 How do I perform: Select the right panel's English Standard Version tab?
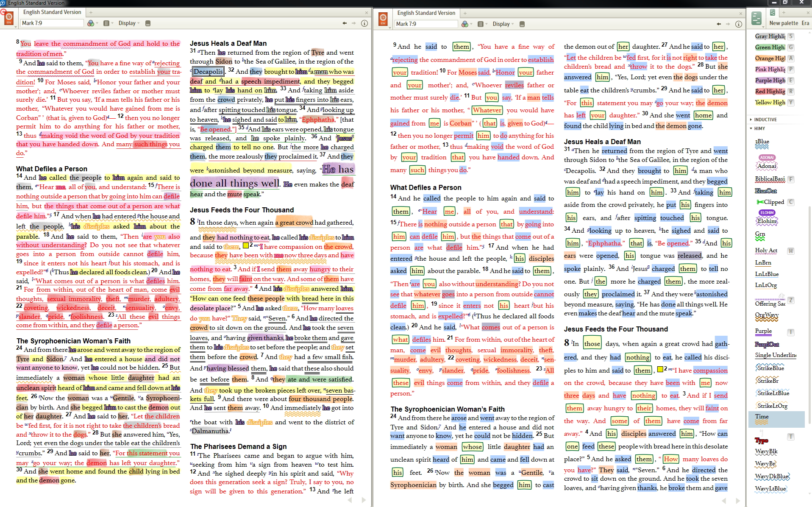click(426, 13)
